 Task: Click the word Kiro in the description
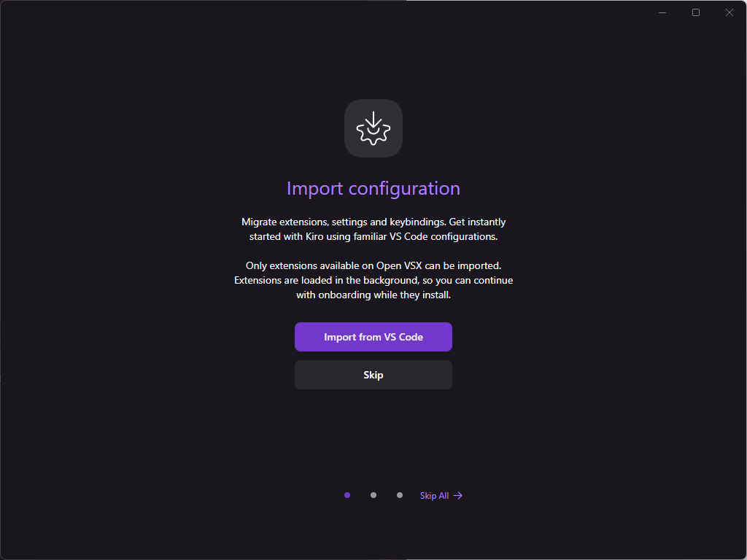(x=307, y=236)
